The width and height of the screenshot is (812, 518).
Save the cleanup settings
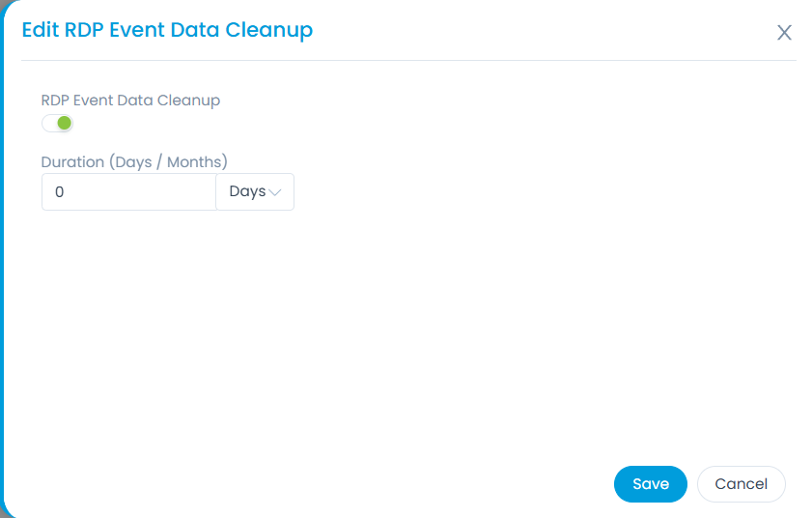(650, 484)
